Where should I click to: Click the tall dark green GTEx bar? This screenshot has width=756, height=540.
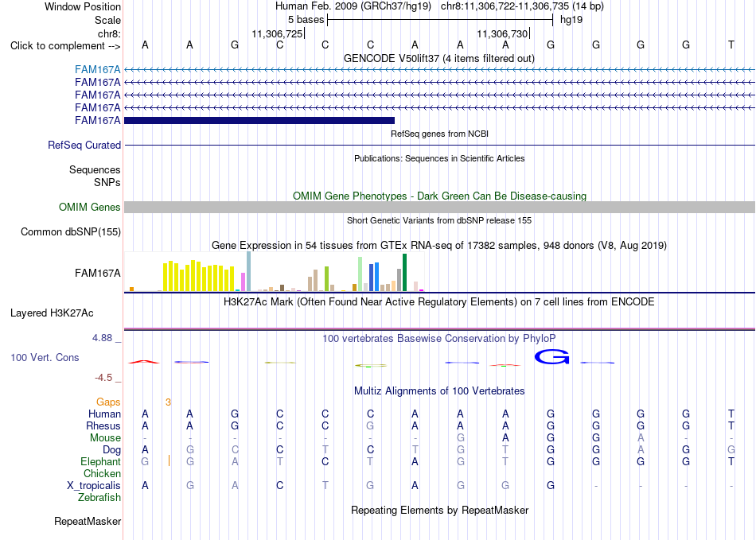(x=404, y=273)
